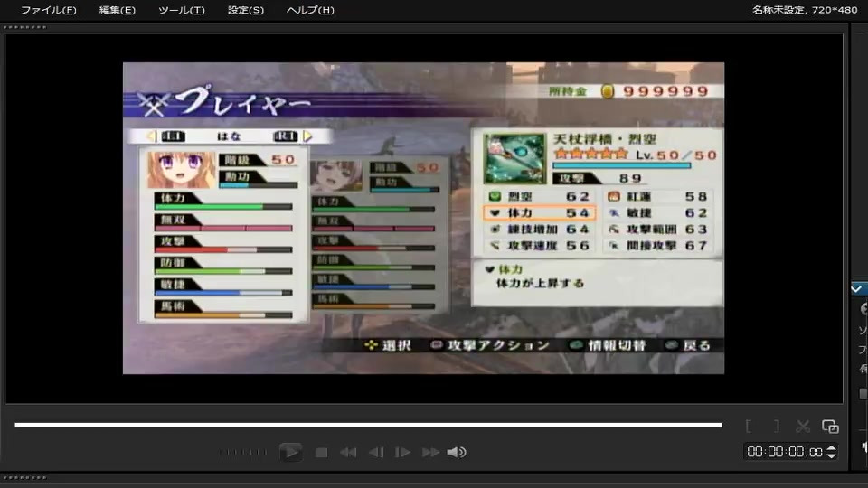Click the 間接攻撃 67 row

tap(657, 246)
